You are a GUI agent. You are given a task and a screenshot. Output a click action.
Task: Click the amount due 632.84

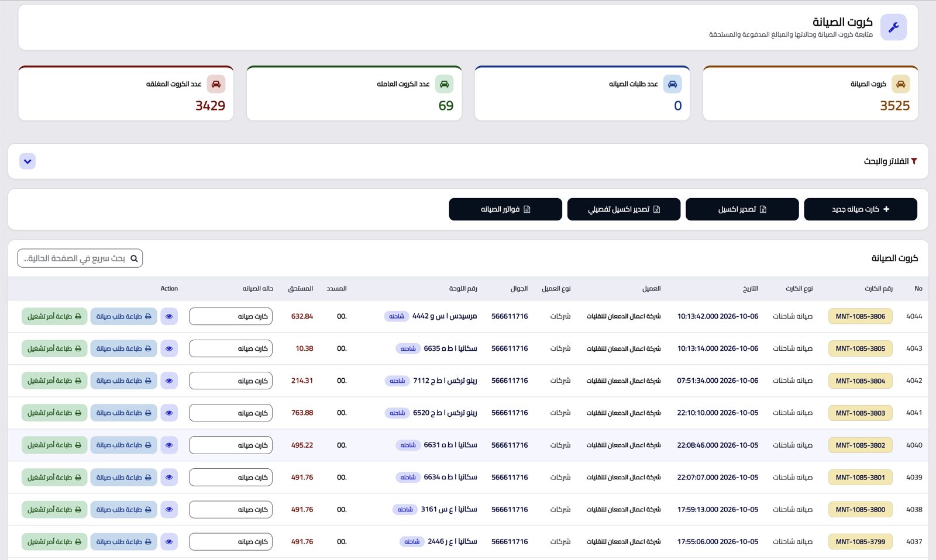click(302, 316)
